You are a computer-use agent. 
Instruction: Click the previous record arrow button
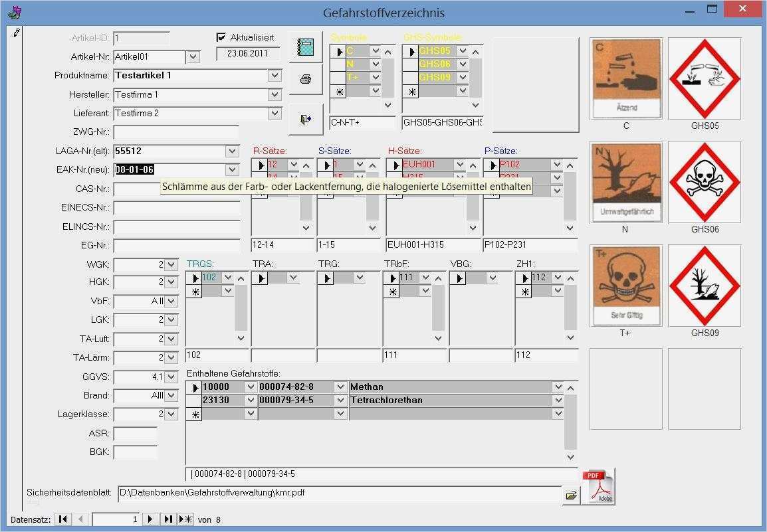(80, 519)
